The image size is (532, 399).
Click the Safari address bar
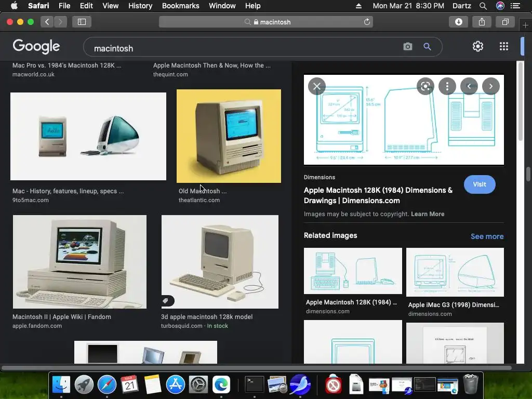point(266,22)
